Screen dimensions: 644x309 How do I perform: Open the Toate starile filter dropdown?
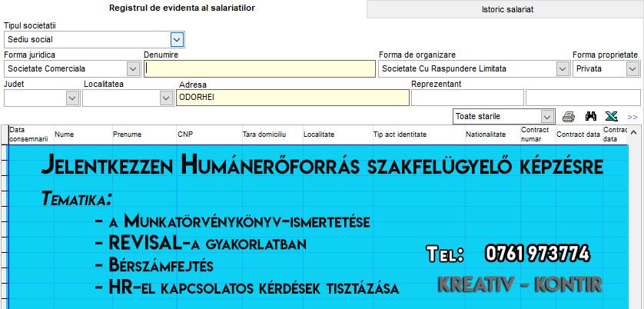click(546, 117)
